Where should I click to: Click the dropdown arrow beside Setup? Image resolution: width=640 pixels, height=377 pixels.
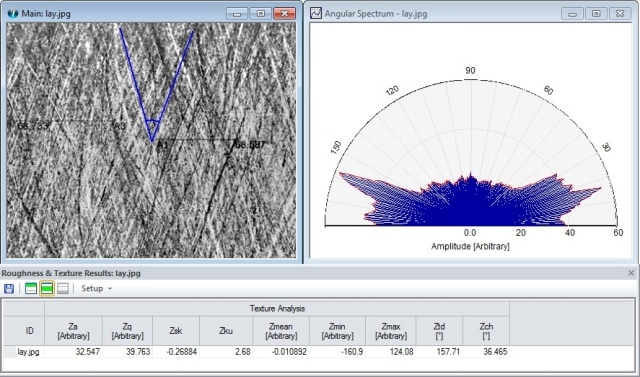pos(109,289)
